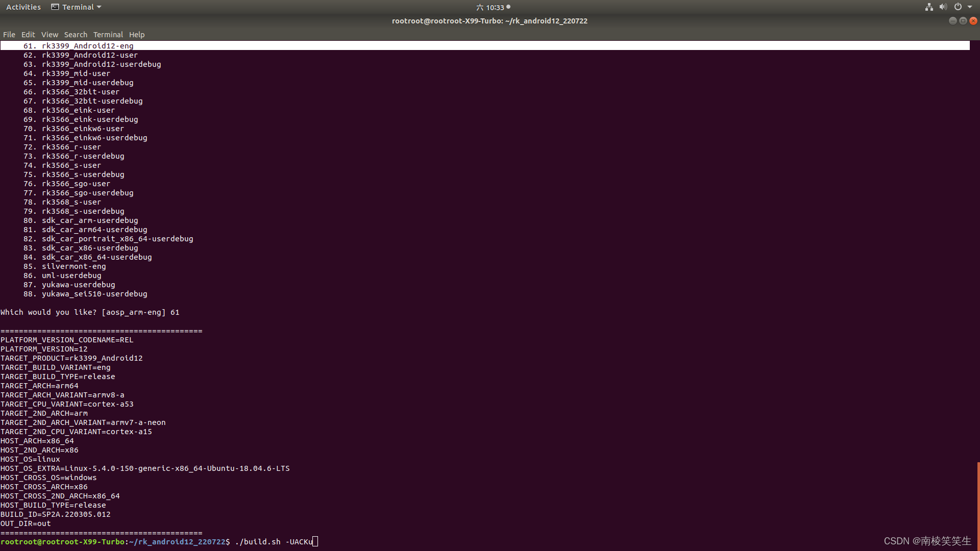Expand the system menu arrow in top bar
This screenshot has width=980, height=551.
(970, 7)
